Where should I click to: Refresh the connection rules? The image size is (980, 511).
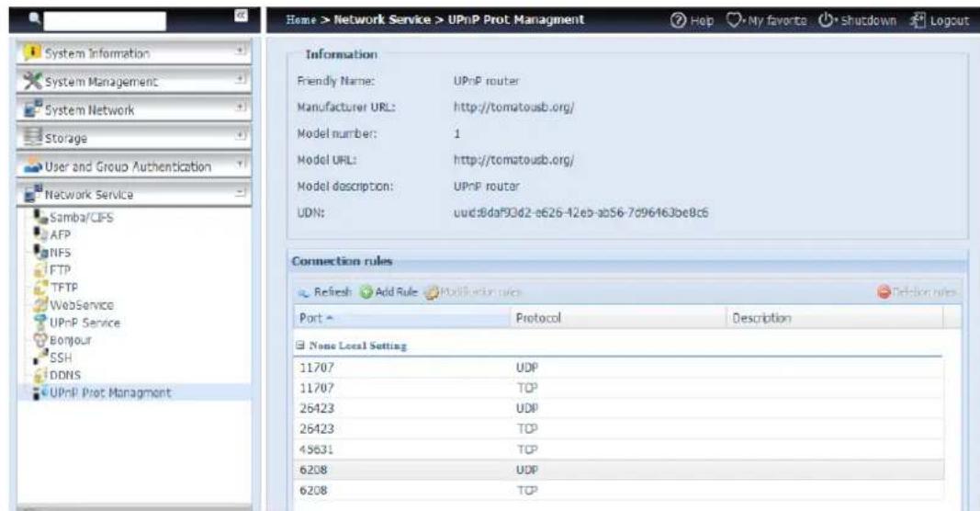point(325,292)
